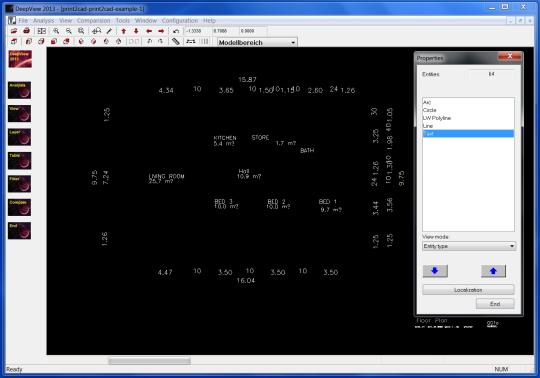Open the Help menu
The width and height of the screenshot is (540, 378).
[209, 21]
